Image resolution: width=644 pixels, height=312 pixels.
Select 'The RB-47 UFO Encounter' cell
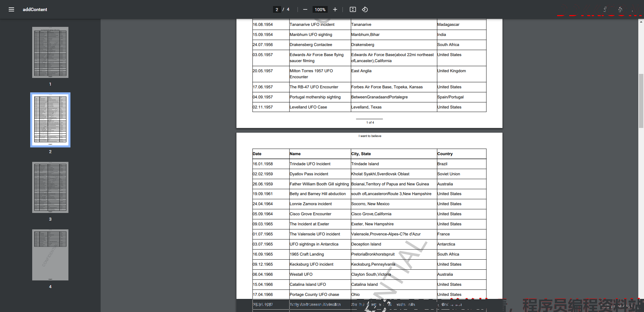pos(320,87)
